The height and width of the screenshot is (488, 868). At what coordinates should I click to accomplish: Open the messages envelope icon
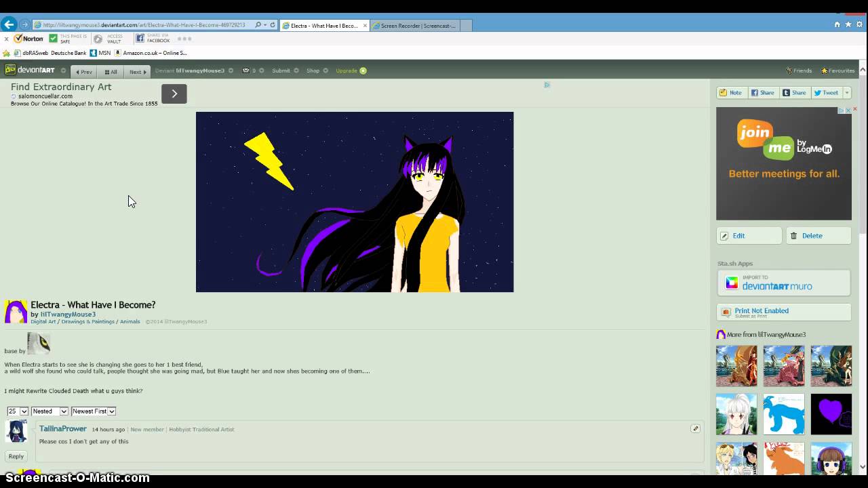click(245, 70)
